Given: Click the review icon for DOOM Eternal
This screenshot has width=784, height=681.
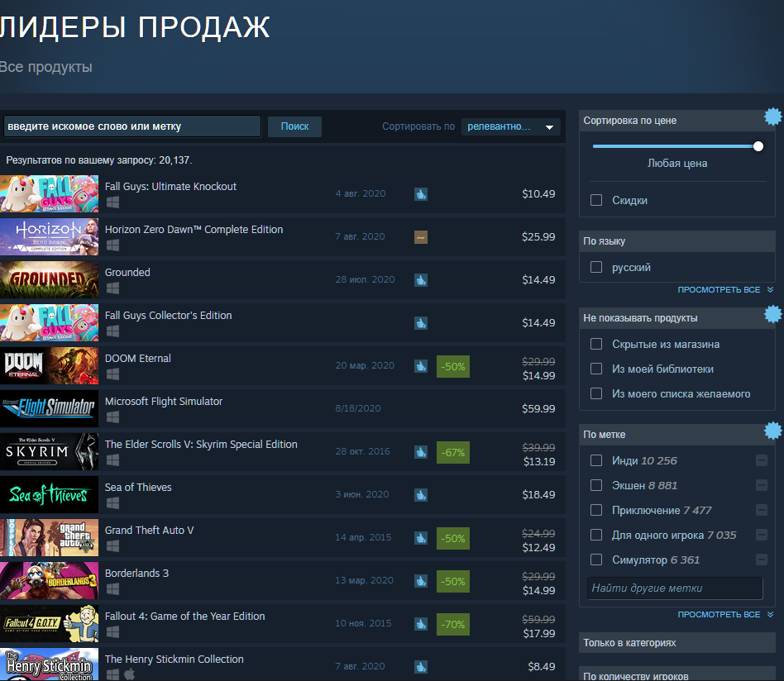Looking at the screenshot, I should (x=421, y=366).
